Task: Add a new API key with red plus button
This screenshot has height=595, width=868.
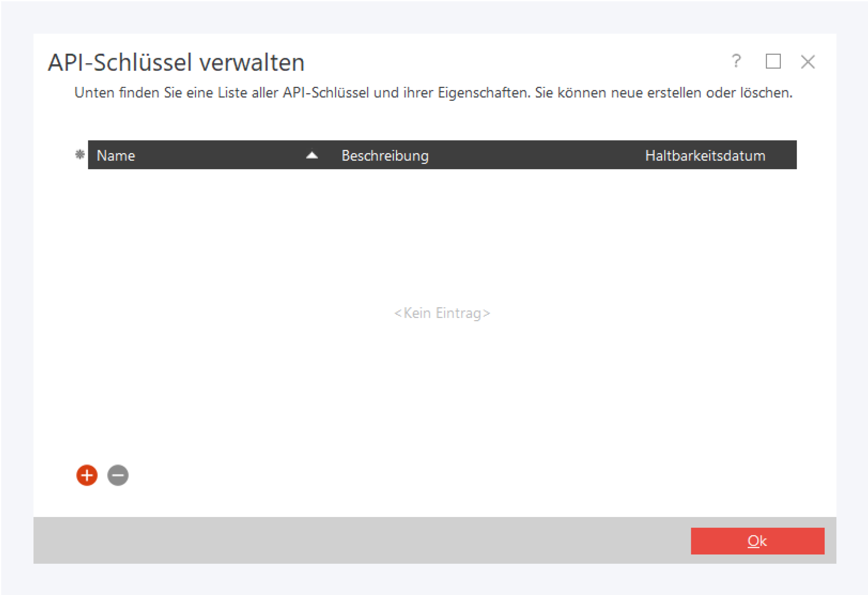Action: click(87, 475)
